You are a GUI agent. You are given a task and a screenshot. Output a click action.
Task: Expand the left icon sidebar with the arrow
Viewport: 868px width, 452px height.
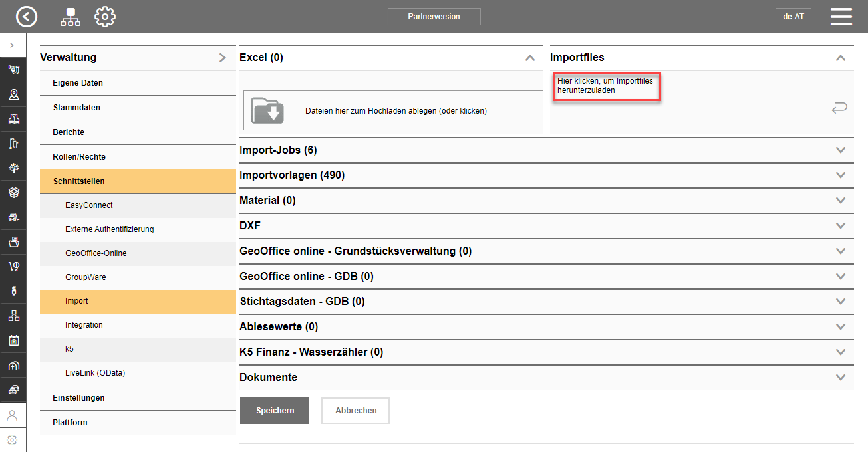12,45
